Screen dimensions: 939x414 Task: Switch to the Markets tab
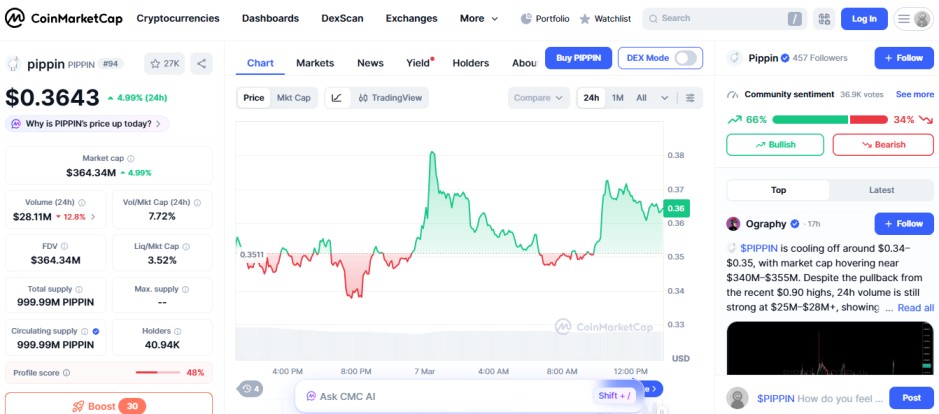coord(315,63)
